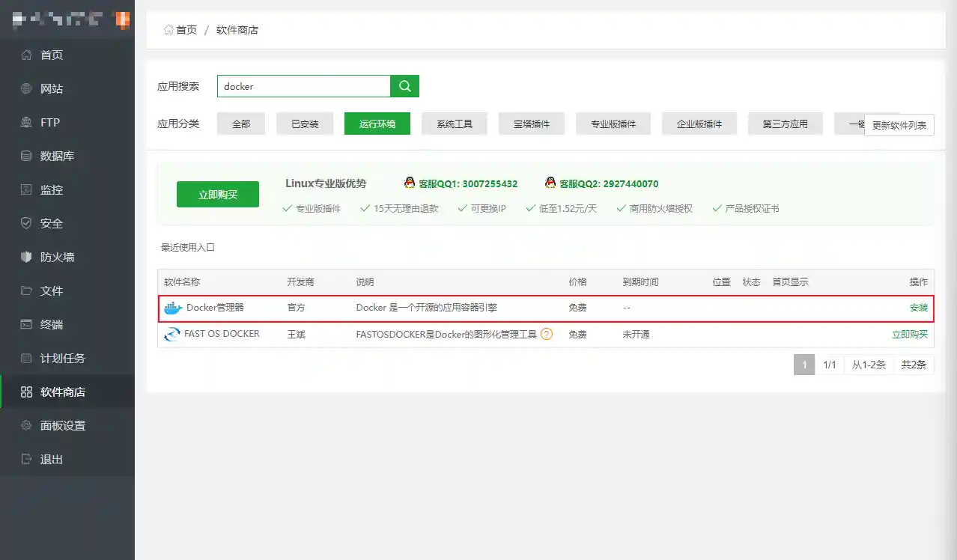Viewport: 957px width, 560px height.
Task: Select the 专业版插件 category tab
Action: click(x=613, y=124)
